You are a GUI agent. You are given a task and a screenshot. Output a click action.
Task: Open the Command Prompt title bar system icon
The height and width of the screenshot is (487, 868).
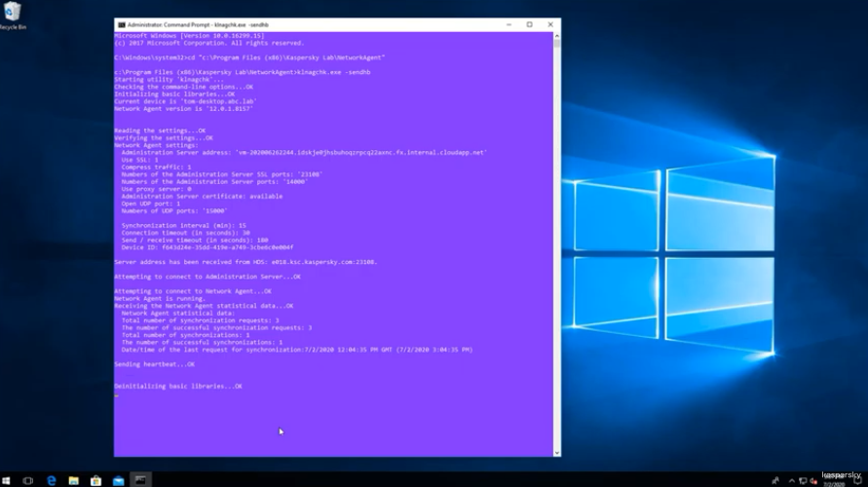[x=121, y=25]
